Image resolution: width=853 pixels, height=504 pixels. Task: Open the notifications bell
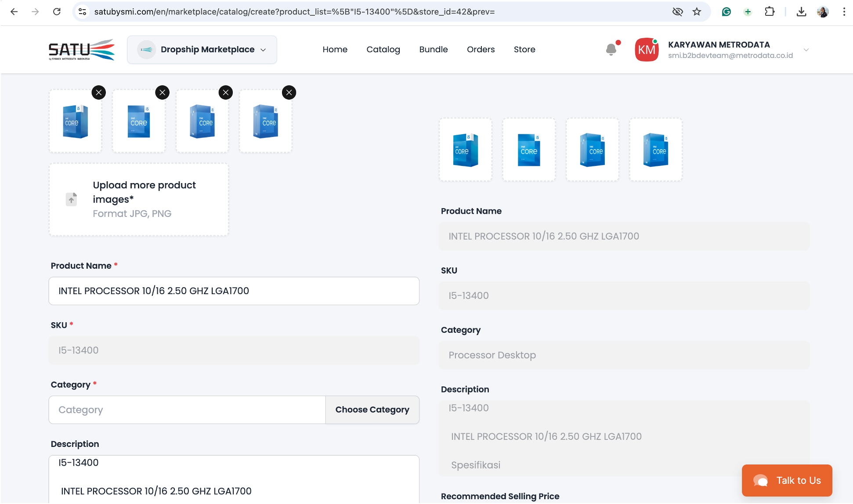611,50
